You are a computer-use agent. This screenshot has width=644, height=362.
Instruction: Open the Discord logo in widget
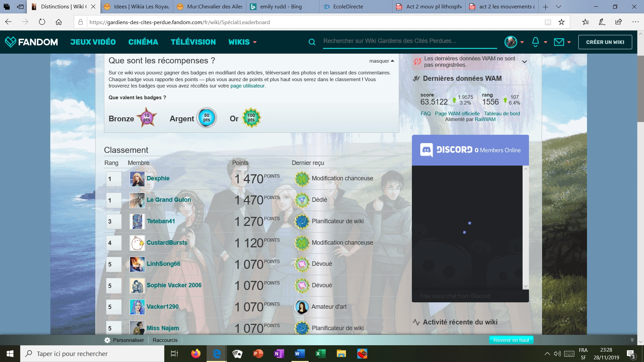[x=426, y=150]
